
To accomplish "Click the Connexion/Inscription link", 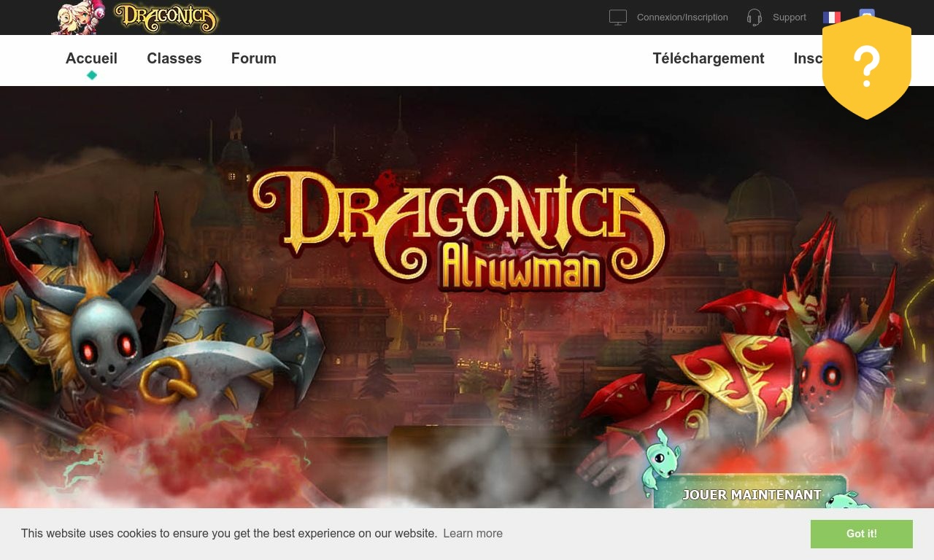I will (682, 17).
